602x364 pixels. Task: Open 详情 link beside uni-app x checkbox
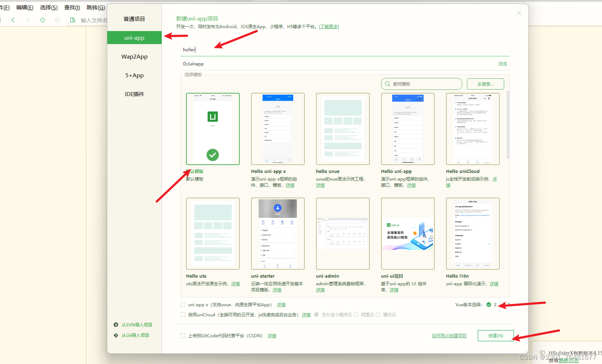click(281, 305)
